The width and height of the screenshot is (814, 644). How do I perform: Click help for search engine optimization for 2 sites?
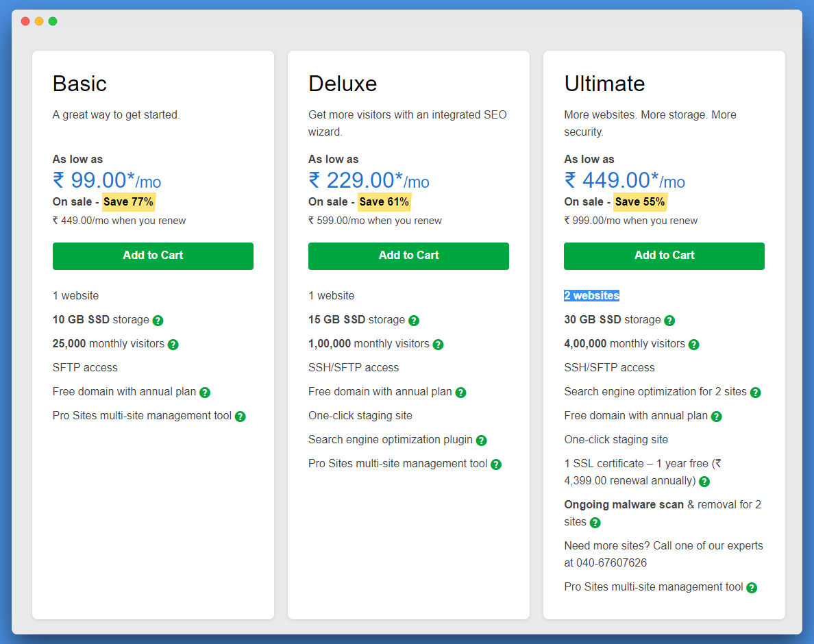(755, 392)
